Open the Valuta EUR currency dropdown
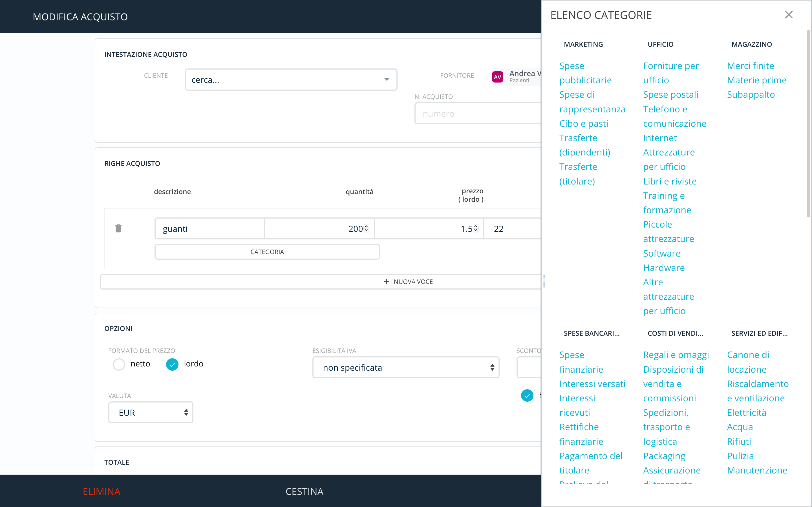 click(x=151, y=412)
